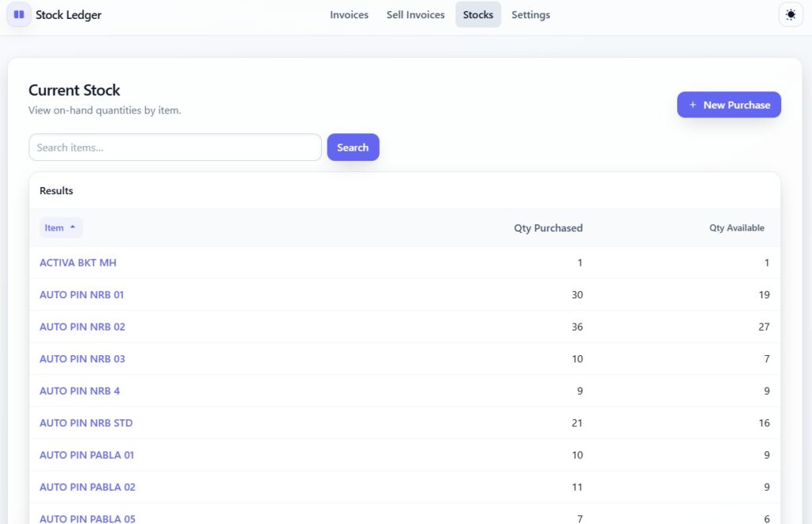Open the ACTIVA BKT MH item
This screenshot has width=812, height=524.
(x=78, y=262)
